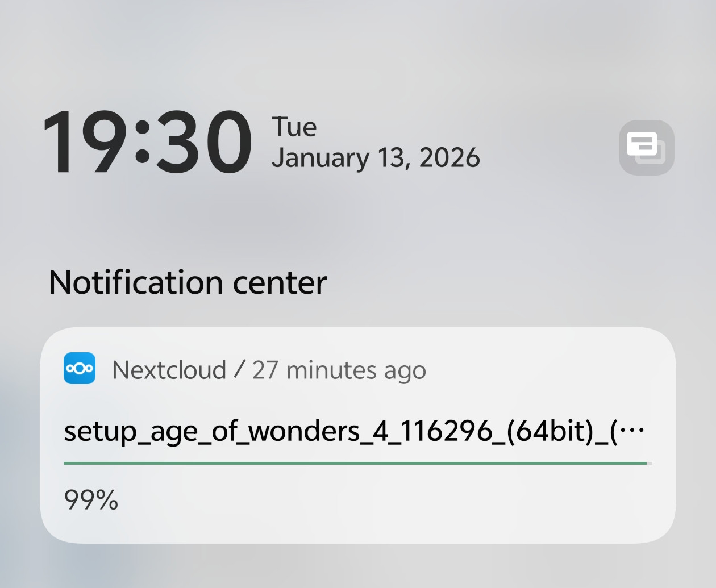
Task: Tap the 19:30 clock display
Action: [147, 142]
